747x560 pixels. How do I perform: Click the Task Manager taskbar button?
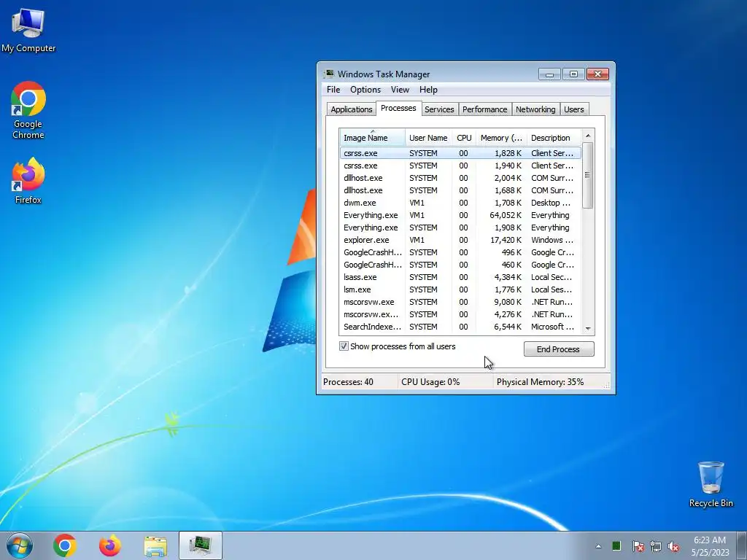pos(201,545)
